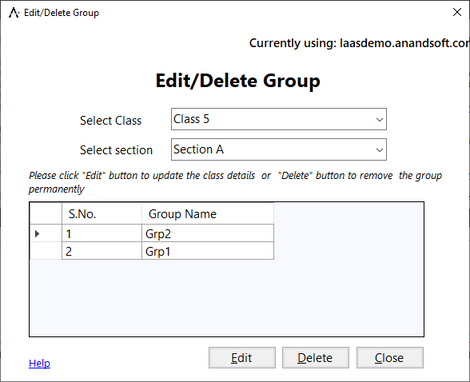Click the application logo icon in title bar
Screen dimensions: 470x382
coord(14,13)
